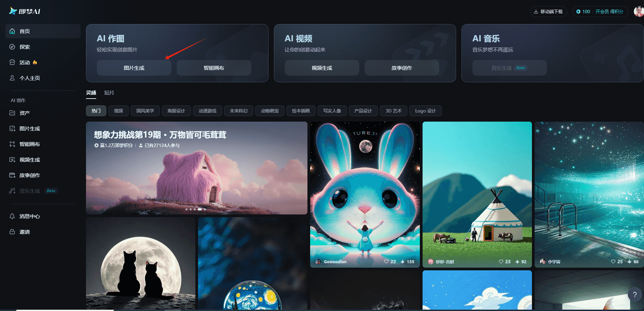Click the 移动端下载 button
The image size is (644, 311).
549,12
